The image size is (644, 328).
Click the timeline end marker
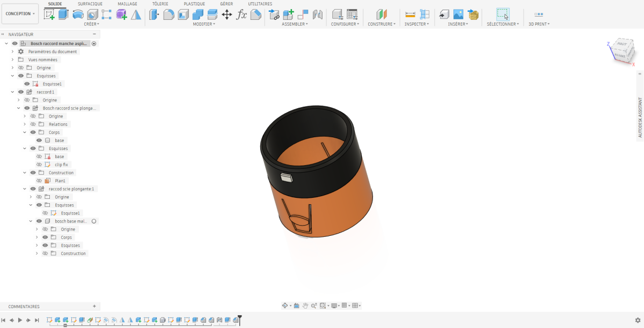240,319
